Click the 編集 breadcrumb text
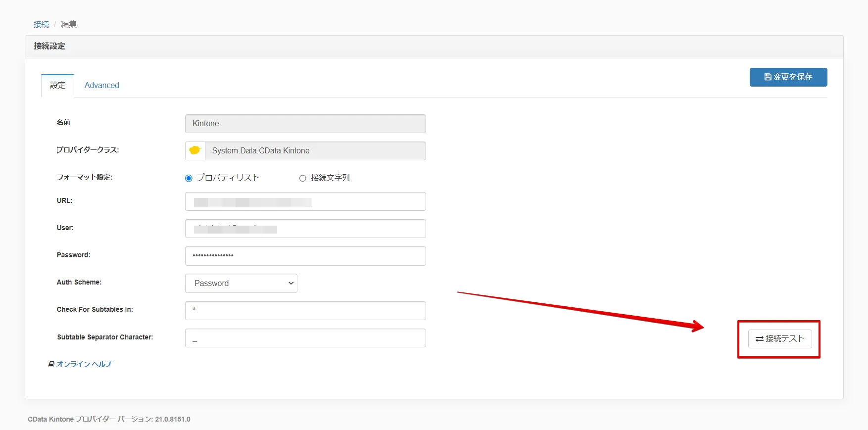 (69, 24)
